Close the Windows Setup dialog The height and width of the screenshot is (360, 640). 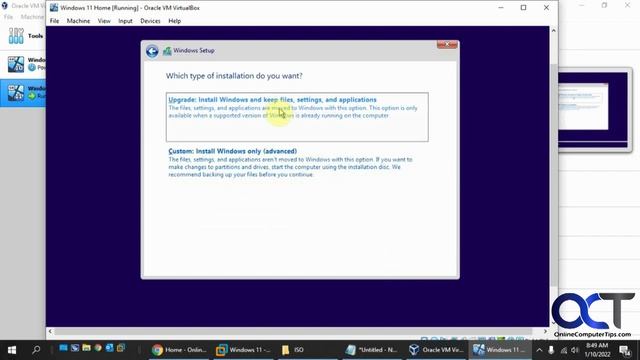447,44
